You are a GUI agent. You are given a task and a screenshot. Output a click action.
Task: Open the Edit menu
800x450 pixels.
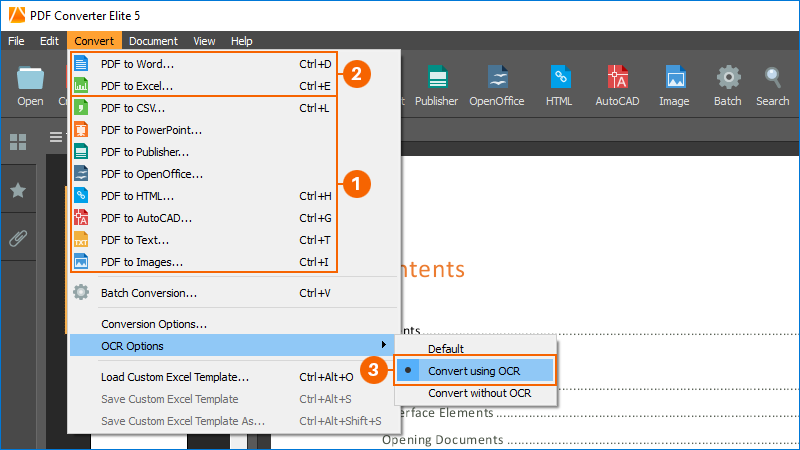pyautogui.click(x=49, y=41)
